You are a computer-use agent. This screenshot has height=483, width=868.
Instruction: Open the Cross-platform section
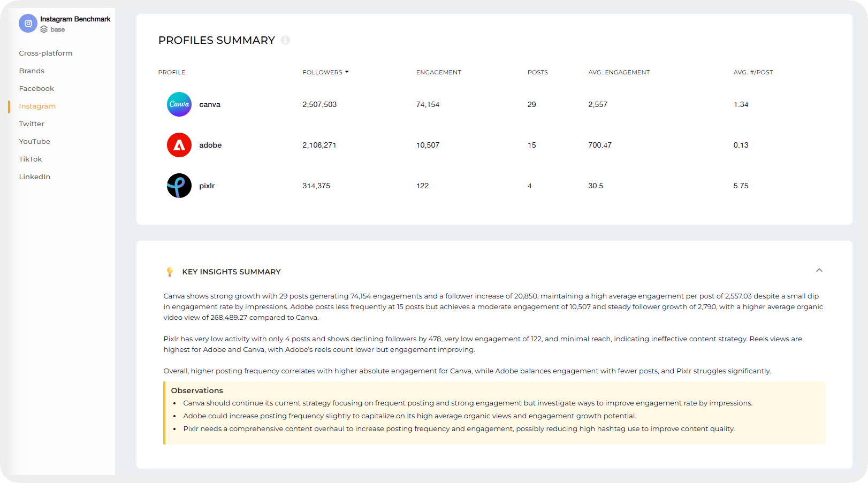(x=45, y=53)
